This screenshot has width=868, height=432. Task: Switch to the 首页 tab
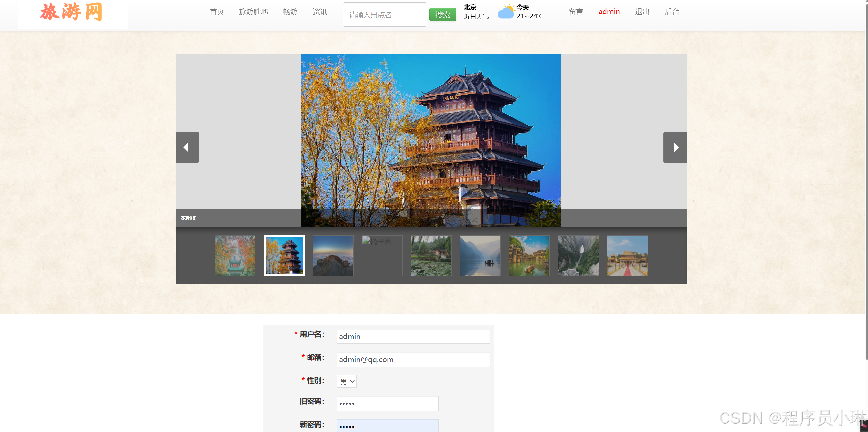coord(217,11)
